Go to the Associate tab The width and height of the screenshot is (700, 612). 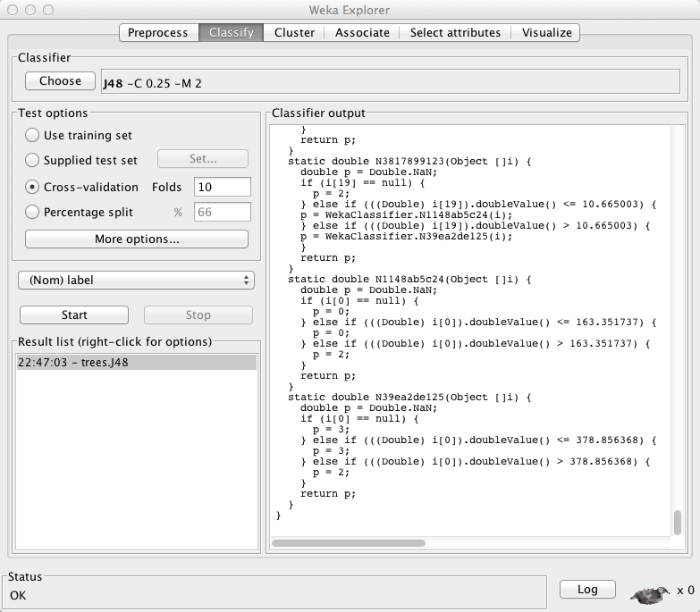pyautogui.click(x=362, y=33)
